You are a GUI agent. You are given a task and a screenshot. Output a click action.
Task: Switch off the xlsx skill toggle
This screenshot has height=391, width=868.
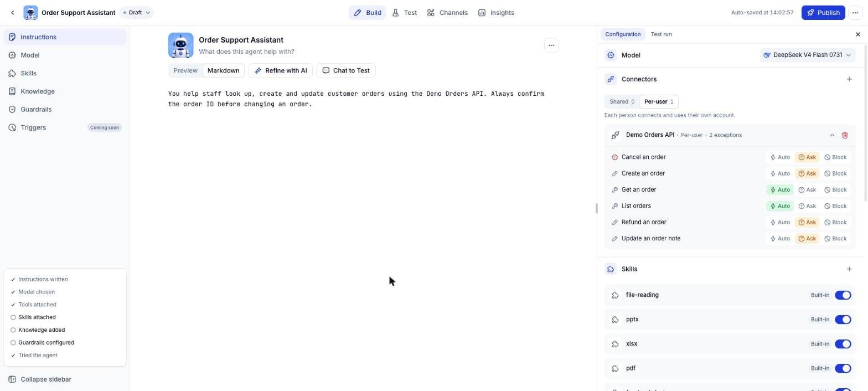coord(843,344)
